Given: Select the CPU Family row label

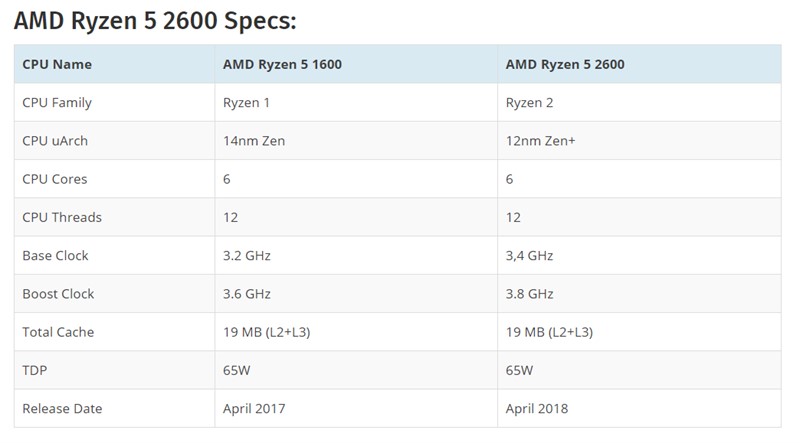Looking at the screenshot, I should coord(57,103).
